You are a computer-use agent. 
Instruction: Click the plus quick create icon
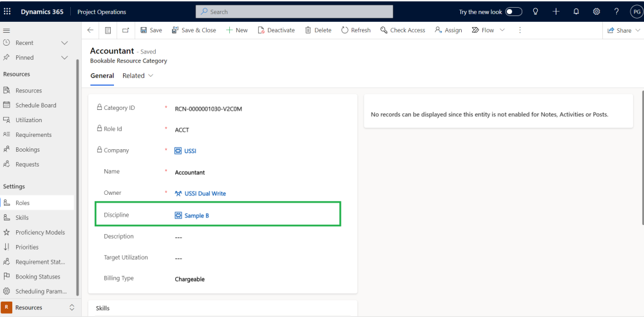[556, 12]
